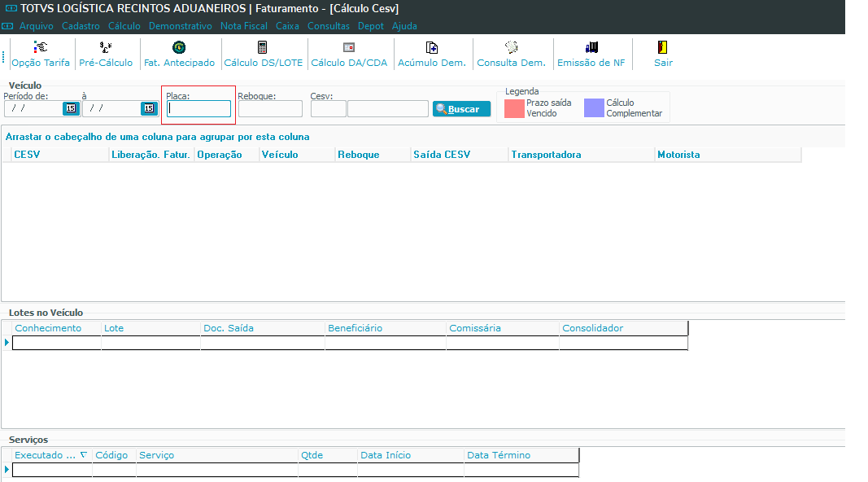The height and width of the screenshot is (482, 868).
Task: Click the Acúmulo Dem. icon
Action: tap(432, 47)
